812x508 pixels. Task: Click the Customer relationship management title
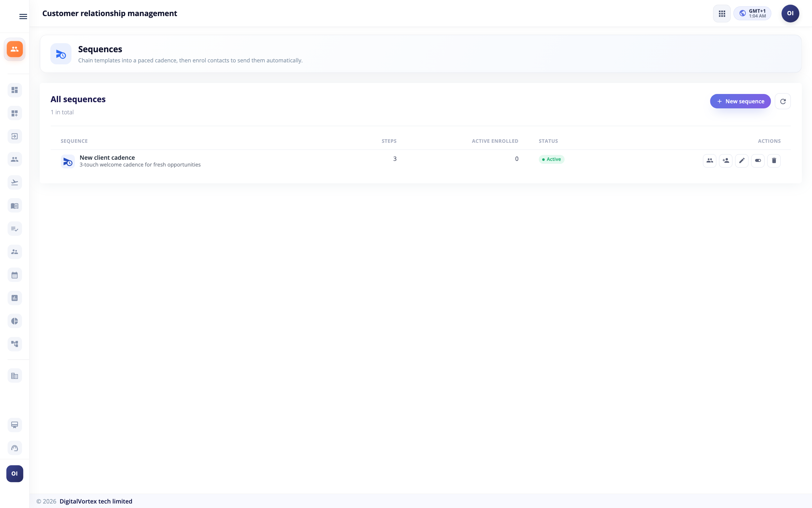pos(110,14)
